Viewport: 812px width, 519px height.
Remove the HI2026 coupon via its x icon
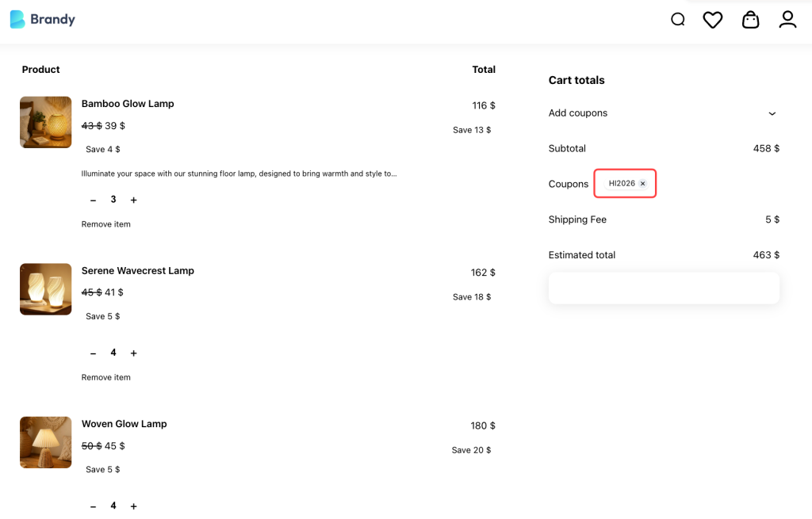pos(642,183)
